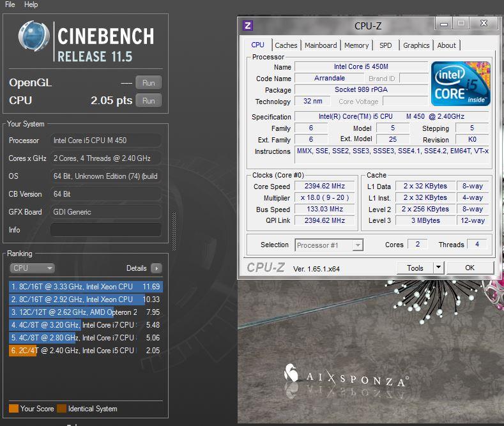The height and width of the screenshot is (426, 504).
Task: Click the Multiplier value x 18.0
Action: click(x=325, y=197)
